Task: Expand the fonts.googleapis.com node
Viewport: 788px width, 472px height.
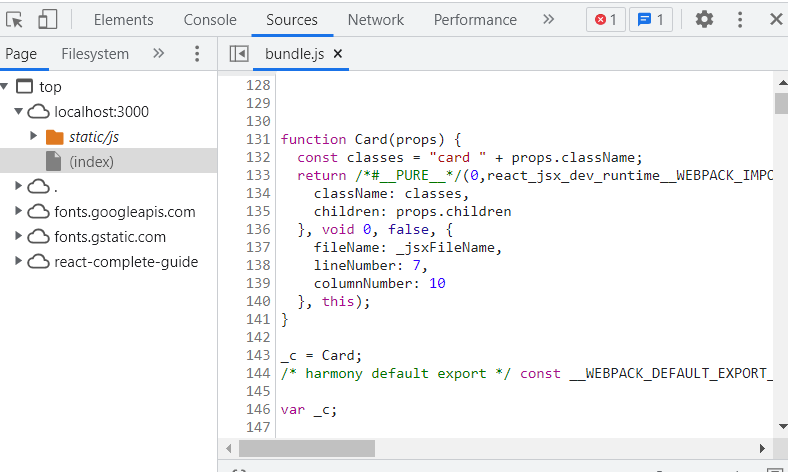Action: pos(19,211)
